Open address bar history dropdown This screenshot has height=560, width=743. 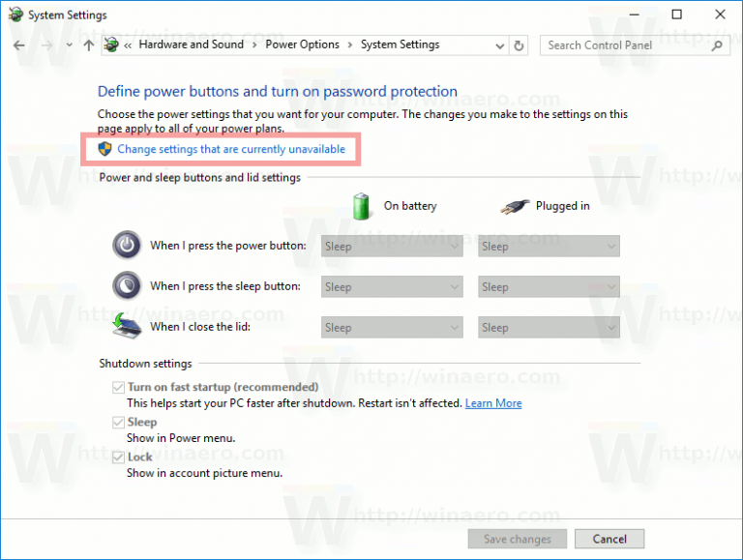point(499,46)
